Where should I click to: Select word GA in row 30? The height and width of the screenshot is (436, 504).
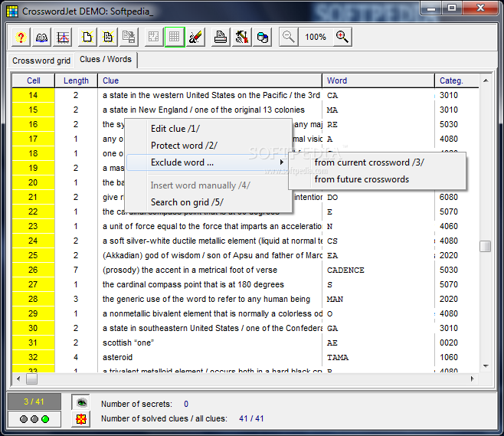pyautogui.click(x=332, y=328)
